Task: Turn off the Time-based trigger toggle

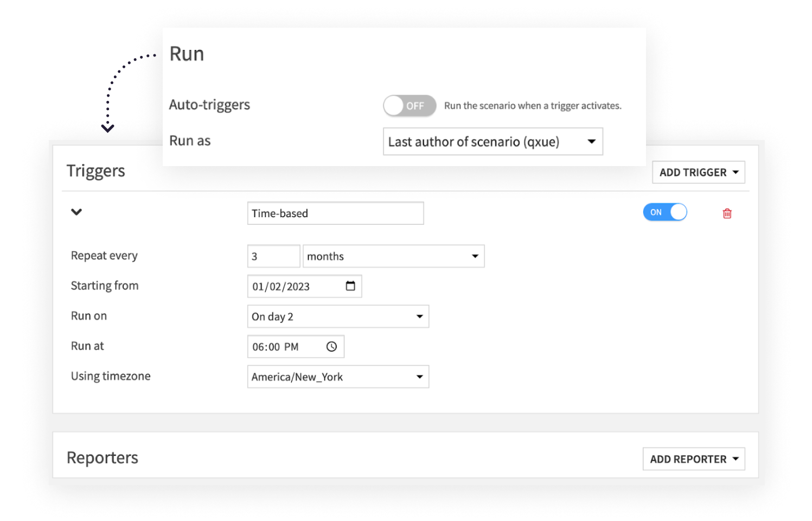Action: [x=664, y=212]
